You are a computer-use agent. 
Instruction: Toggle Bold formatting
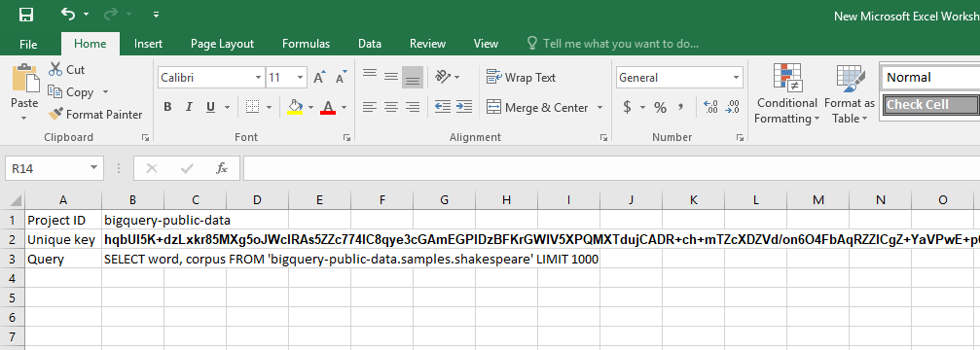click(x=167, y=107)
